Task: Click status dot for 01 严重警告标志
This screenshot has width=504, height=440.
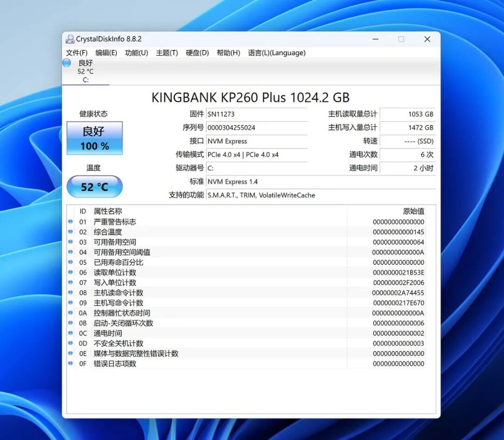Action: click(x=71, y=222)
